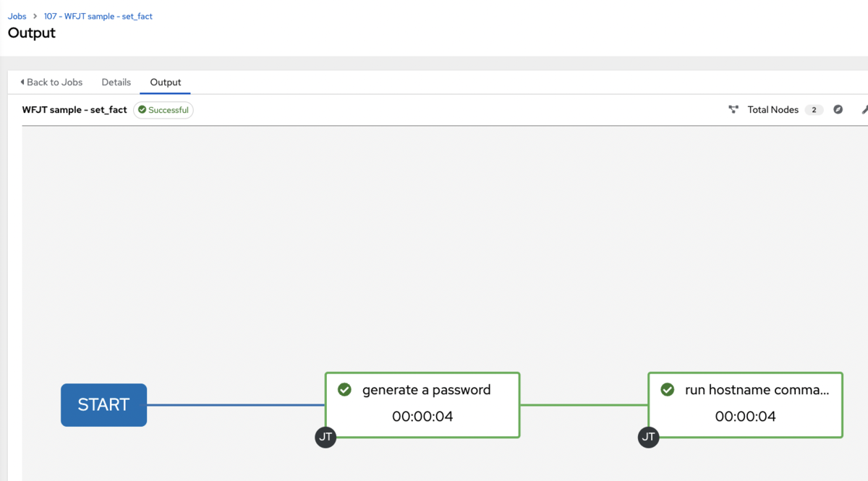Click the Total Nodes graph icon
Viewport: 868px width, 481px height.
(733, 110)
